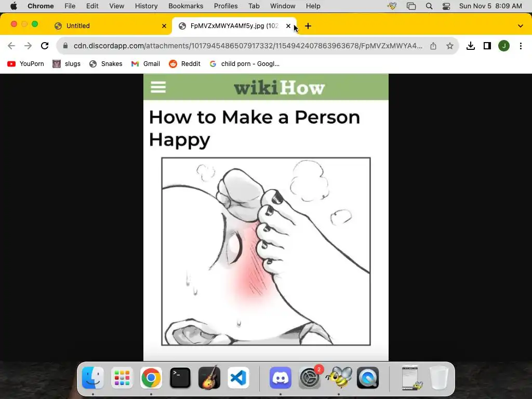Toggle the Chrome side panel
532x399 pixels.
click(487, 46)
